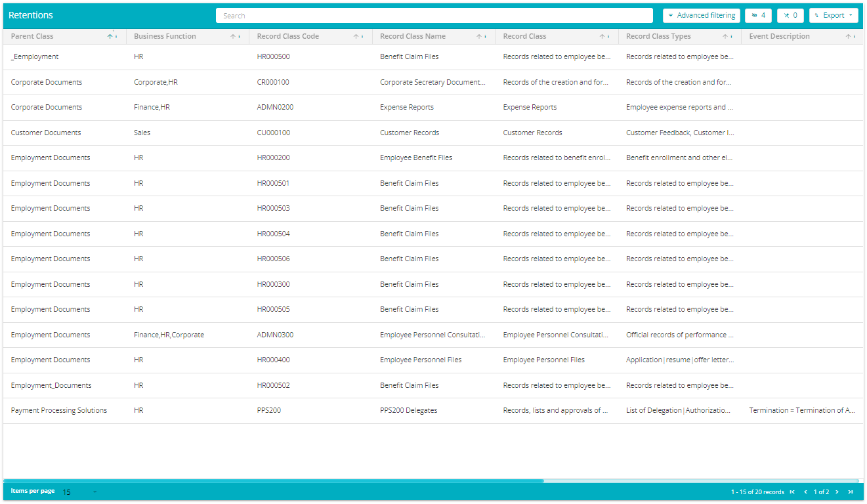867x504 pixels.
Task: Click the Business Function column header
Action: tap(165, 37)
